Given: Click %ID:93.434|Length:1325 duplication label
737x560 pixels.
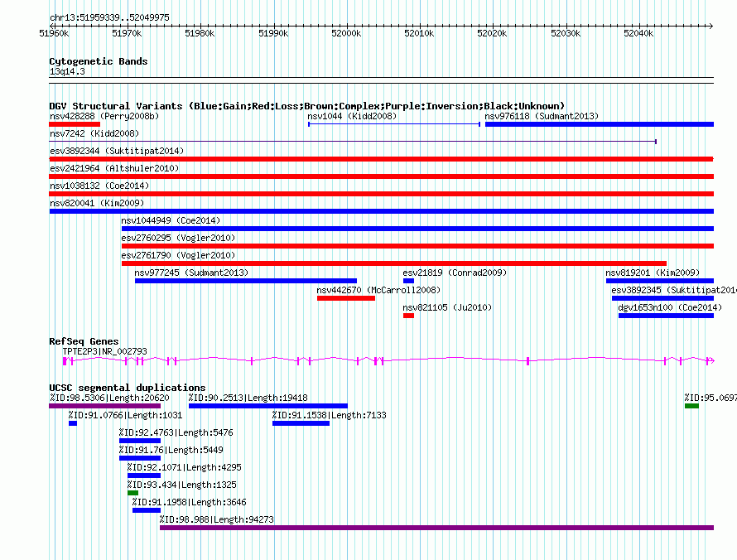Looking at the screenshot, I should (182, 485).
